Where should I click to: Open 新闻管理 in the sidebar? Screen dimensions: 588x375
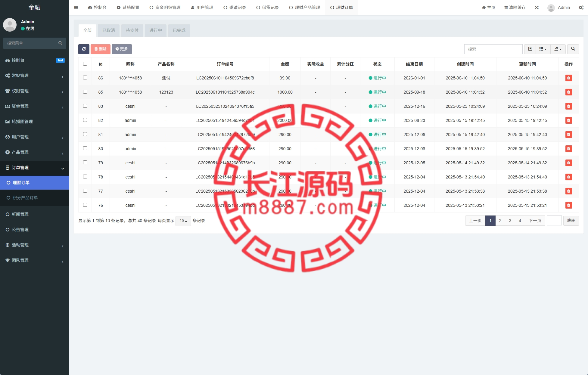click(x=35, y=214)
